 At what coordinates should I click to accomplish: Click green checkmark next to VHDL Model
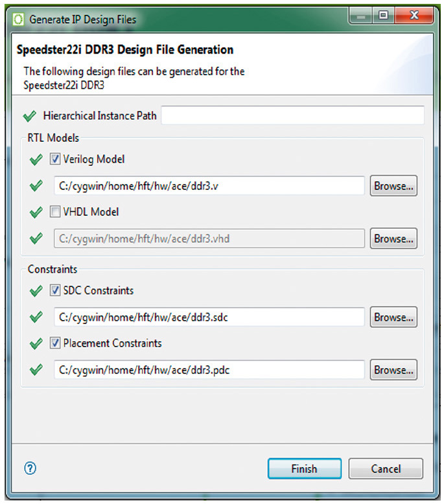[x=36, y=212]
